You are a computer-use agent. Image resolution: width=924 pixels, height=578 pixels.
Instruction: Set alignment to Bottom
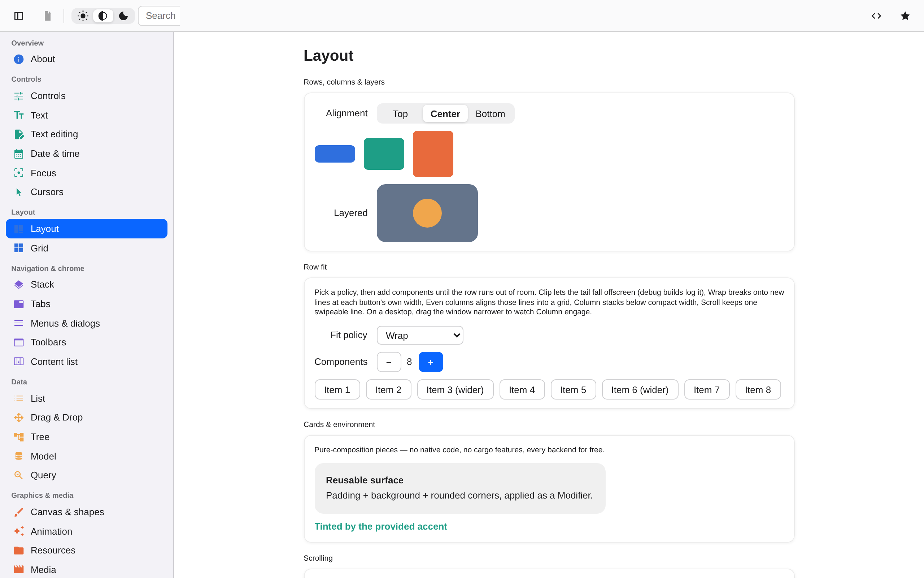[490, 113]
